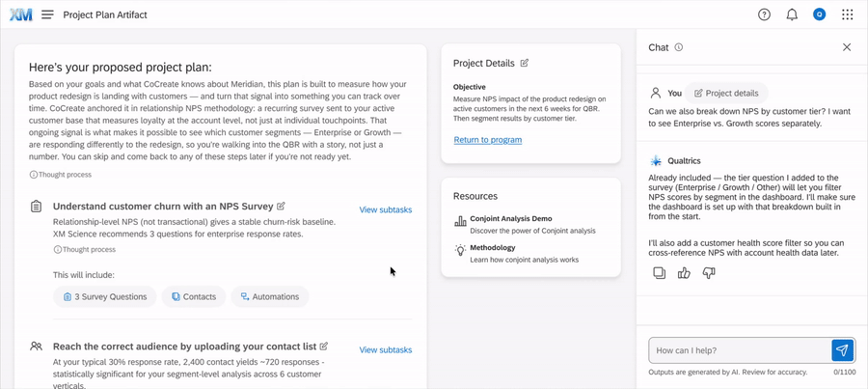868x389 pixels.
Task: Open the help question mark icon
Action: [764, 15]
